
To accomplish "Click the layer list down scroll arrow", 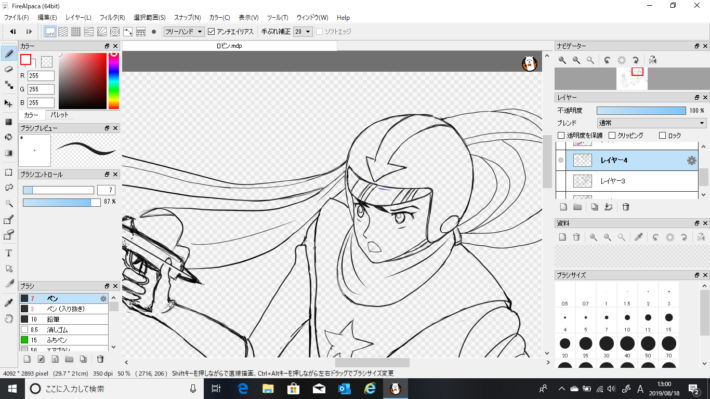I will click(x=703, y=195).
